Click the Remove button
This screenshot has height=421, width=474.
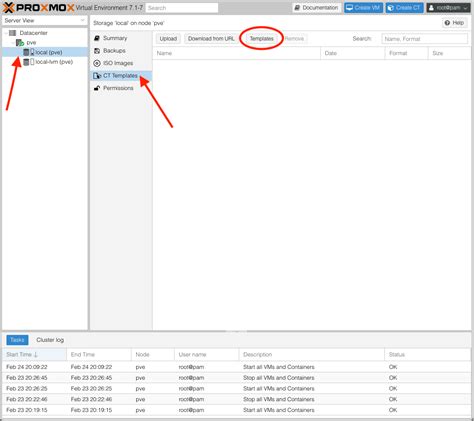click(x=294, y=39)
